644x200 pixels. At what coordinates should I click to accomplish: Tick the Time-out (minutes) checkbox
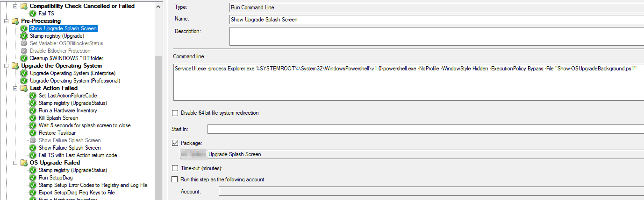point(175,168)
